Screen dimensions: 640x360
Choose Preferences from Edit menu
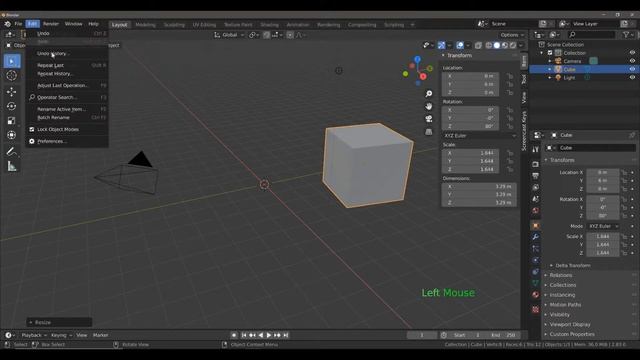click(x=67, y=141)
